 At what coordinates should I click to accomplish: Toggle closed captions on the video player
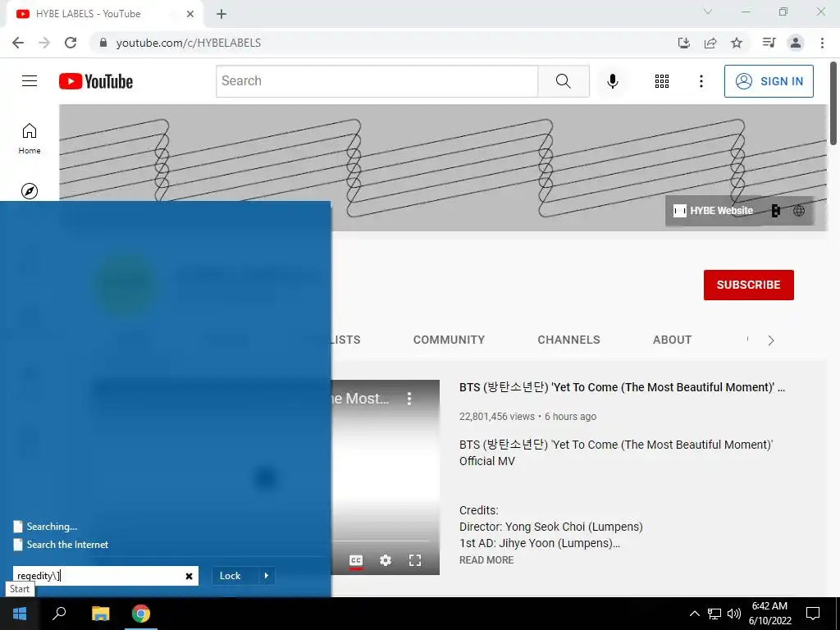pyautogui.click(x=356, y=560)
